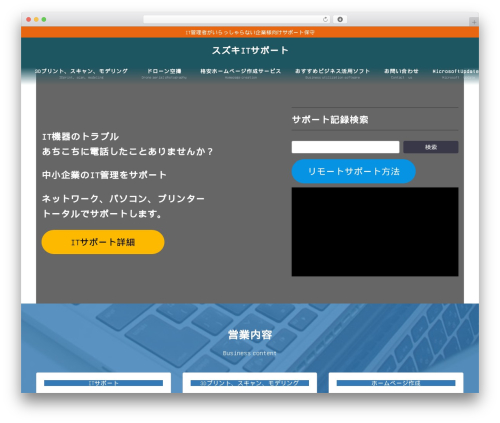Click the 検索 search button

pos(431,147)
